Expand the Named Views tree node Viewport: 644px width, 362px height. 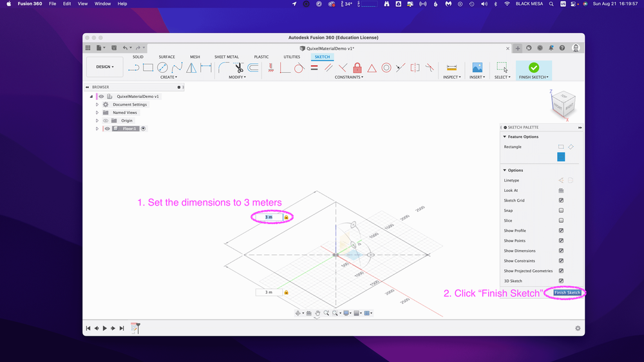(x=97, y=113)
